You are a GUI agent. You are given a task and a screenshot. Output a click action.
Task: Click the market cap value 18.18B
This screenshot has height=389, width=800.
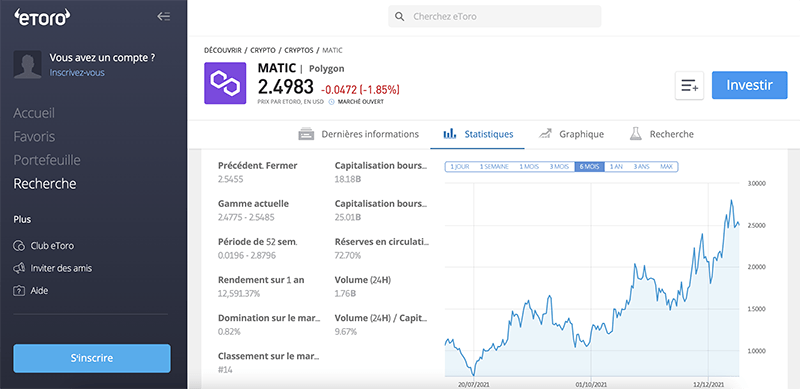(x=347, y=179)
